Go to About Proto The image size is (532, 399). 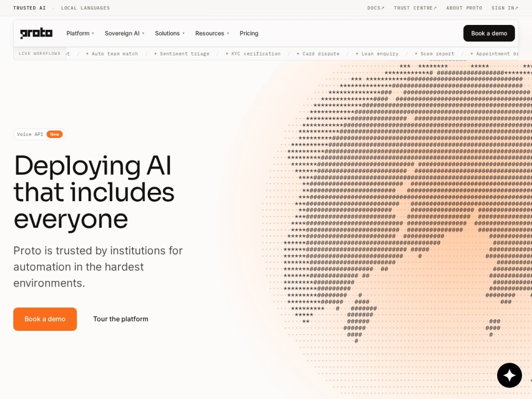tap(464, 8)
